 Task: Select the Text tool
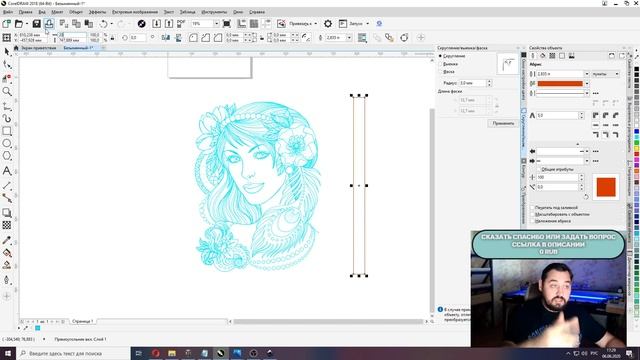(x=7, y=171)
